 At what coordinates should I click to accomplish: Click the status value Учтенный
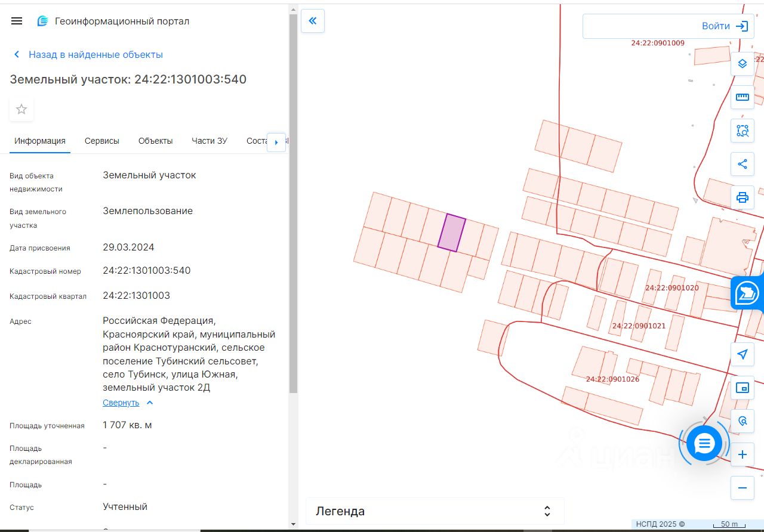click(125, 506)
